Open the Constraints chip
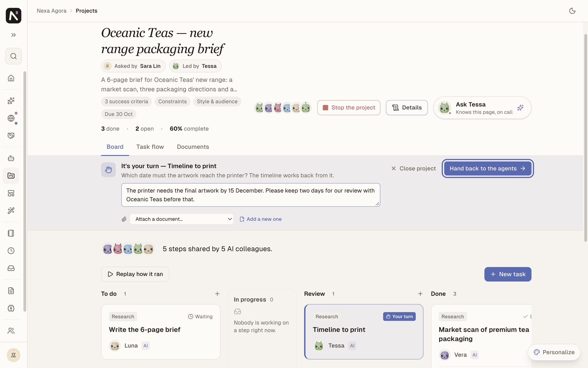588x368 pixels. point(172,101)
